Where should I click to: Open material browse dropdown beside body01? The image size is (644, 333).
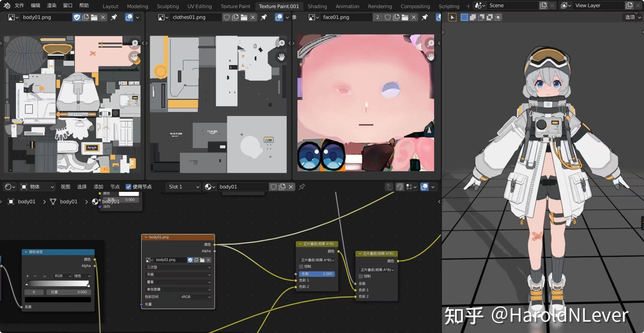(x=210, y=187)
